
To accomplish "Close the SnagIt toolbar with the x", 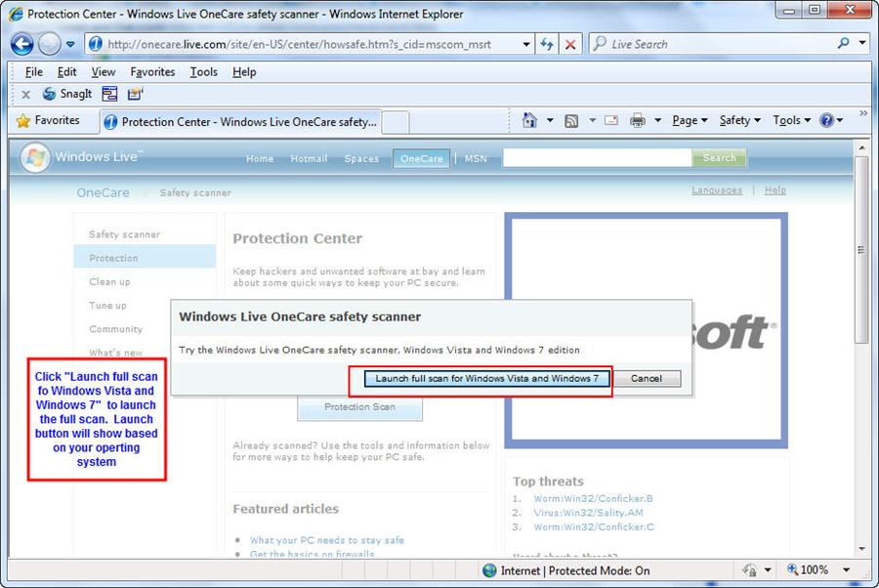I will coord(25,94).
